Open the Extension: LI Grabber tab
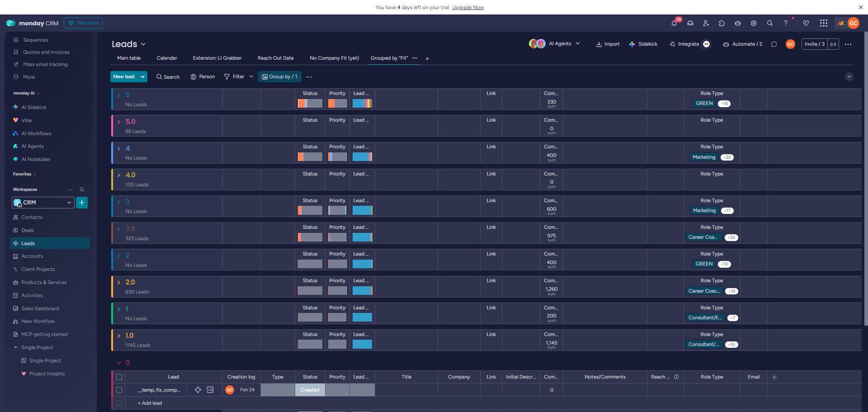This screenshot has height=412, width=868. (217, 58)
